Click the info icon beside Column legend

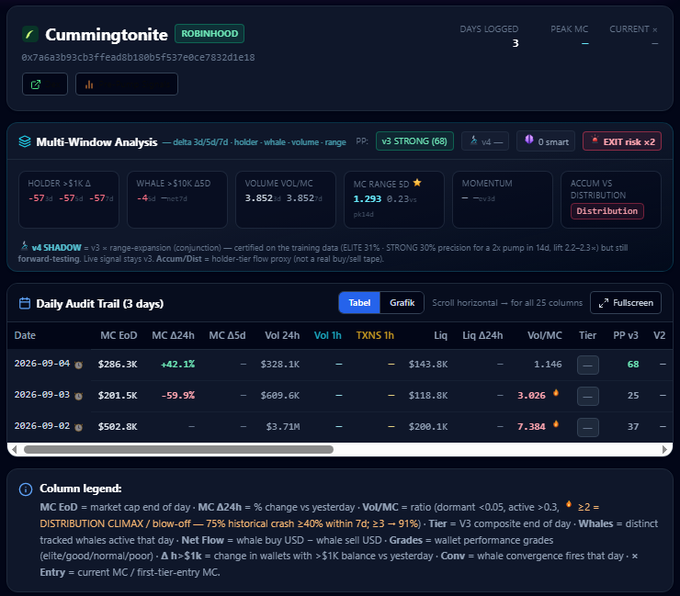pyautogui.click(x=26, y=489)
